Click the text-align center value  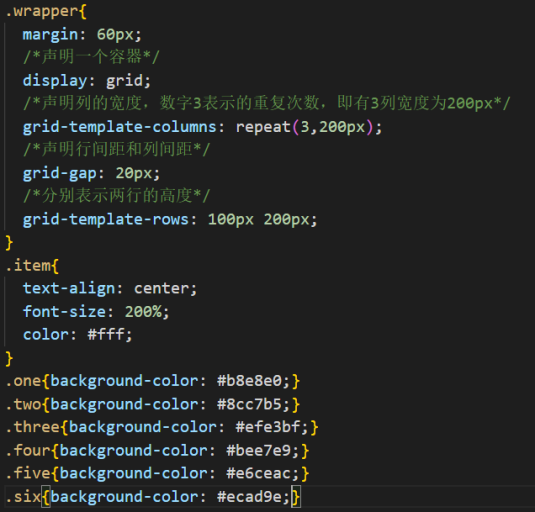pyautogui.click(x=162, y=289)
